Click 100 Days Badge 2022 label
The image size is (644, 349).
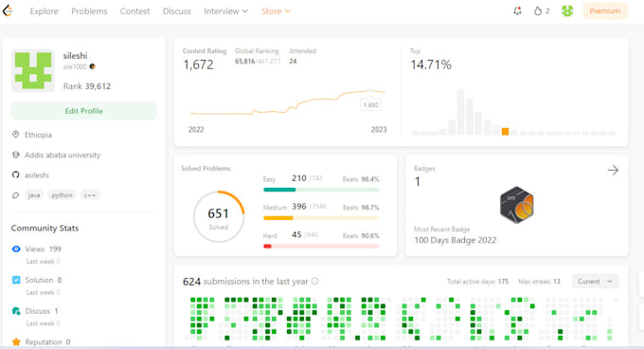(x=456, y=240)
